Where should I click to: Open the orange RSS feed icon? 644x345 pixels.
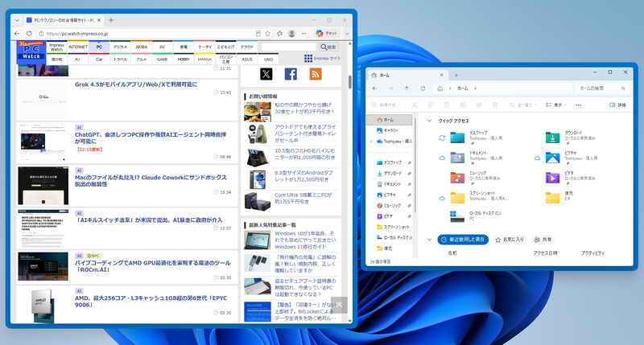(316, 74)
